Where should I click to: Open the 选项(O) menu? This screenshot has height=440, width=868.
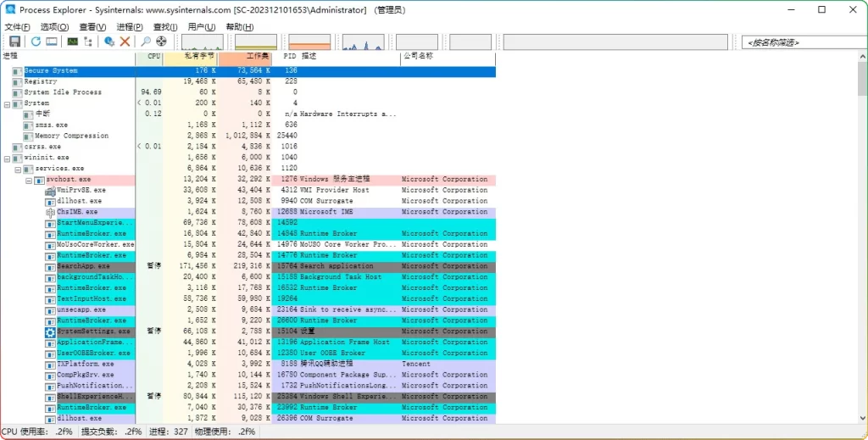point(54,26)
